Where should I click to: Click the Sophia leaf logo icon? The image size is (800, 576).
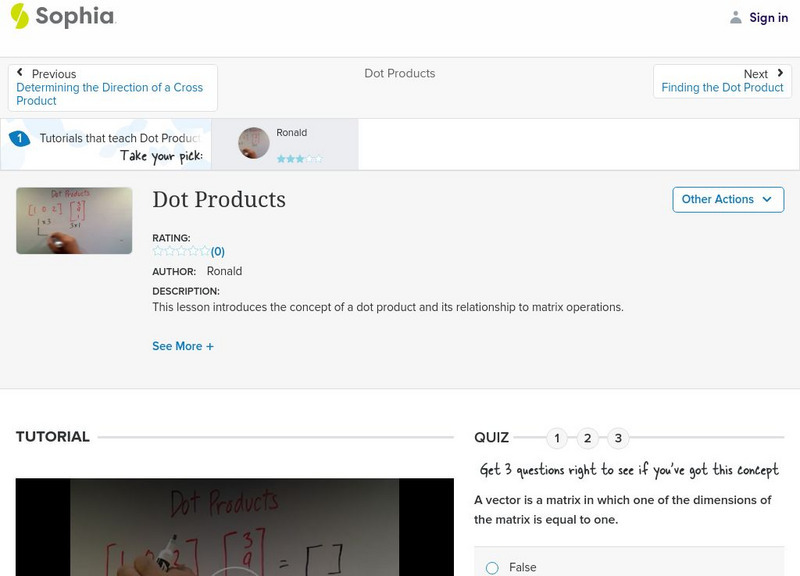(x=18, y=17)
